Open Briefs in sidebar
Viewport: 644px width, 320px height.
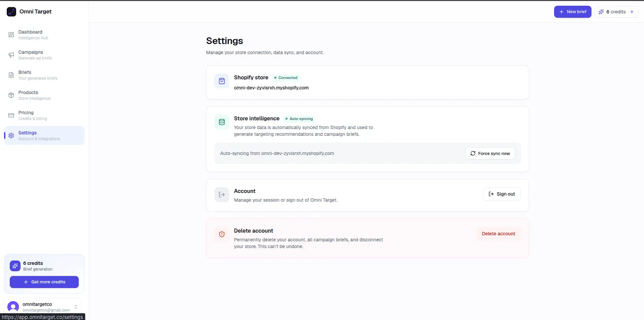click(x=44, y=75)
